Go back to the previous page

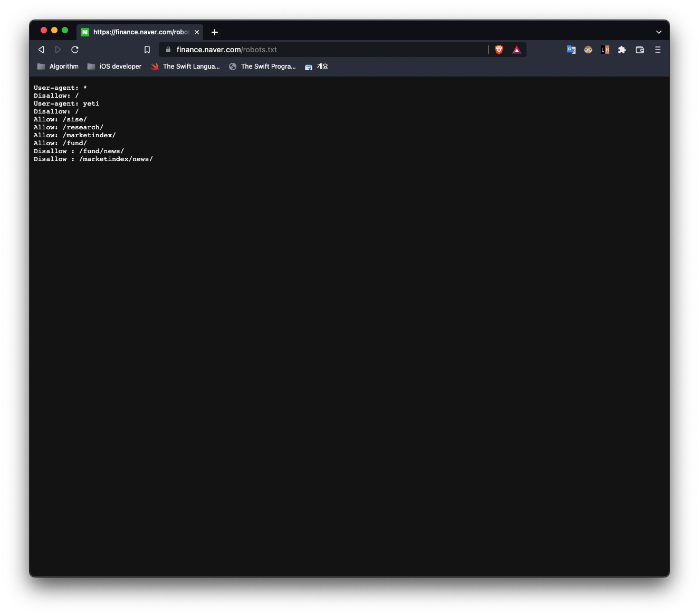[41, 50]
